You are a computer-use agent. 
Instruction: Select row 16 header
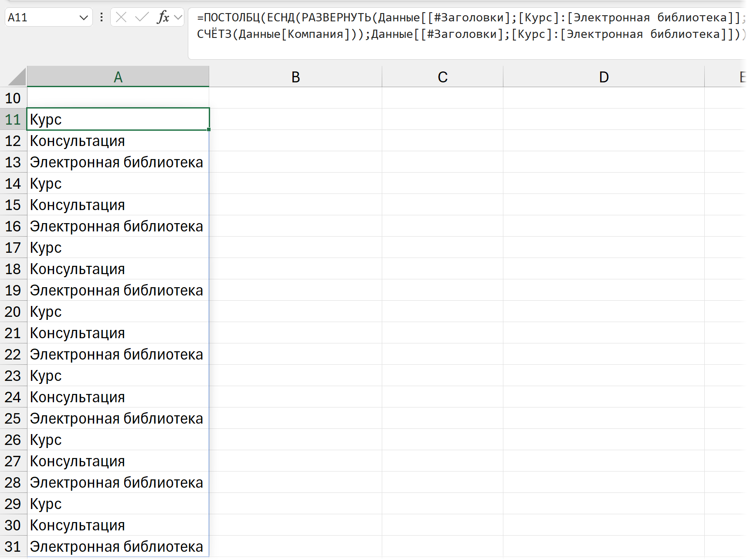13,226
